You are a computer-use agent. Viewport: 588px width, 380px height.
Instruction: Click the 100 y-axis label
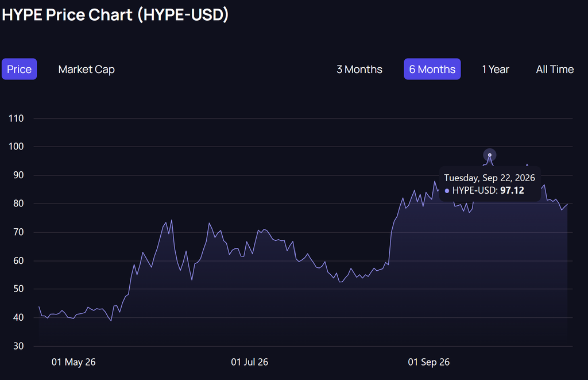(16, 147)
